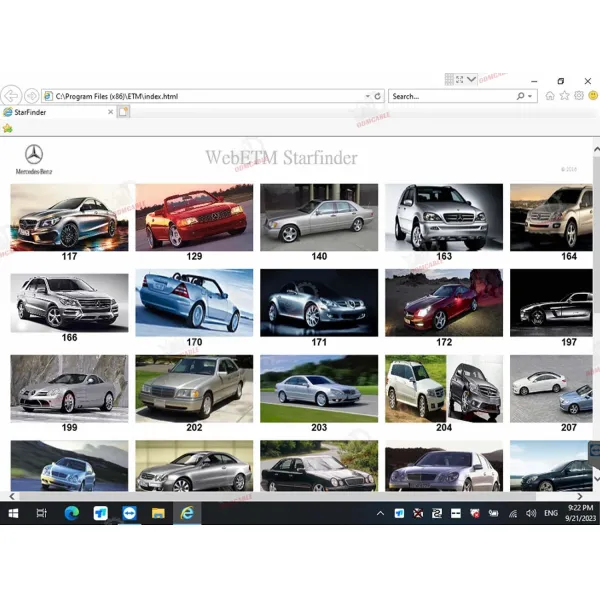Click the Mercedes-Benz logo
Image resolution: width=600 pixels, height=600 pixels.
34,160
